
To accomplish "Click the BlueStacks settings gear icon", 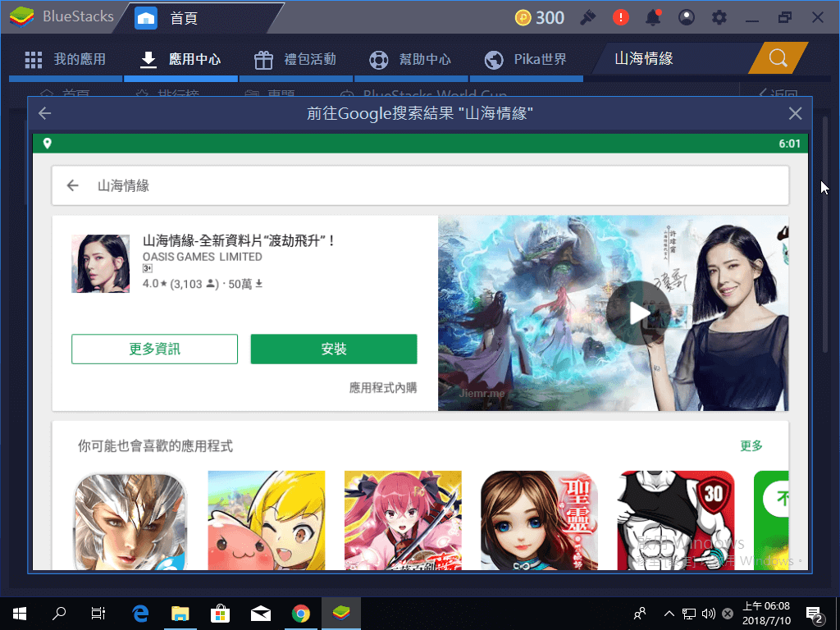I will (x=719, y=16).
